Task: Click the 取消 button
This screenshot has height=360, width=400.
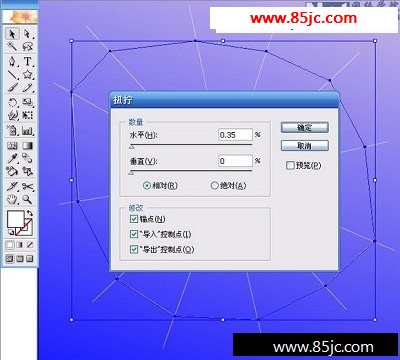Action: (x=305, y=146)
